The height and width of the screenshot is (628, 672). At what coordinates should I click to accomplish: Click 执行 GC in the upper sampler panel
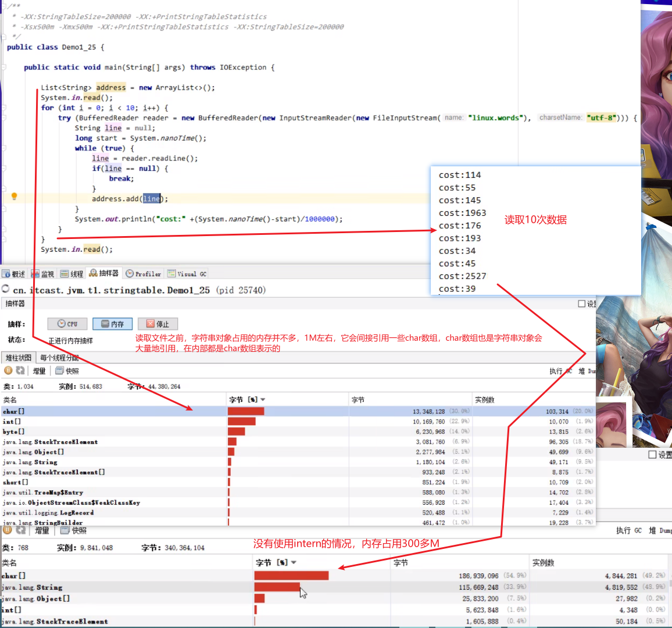click(560, 371)
